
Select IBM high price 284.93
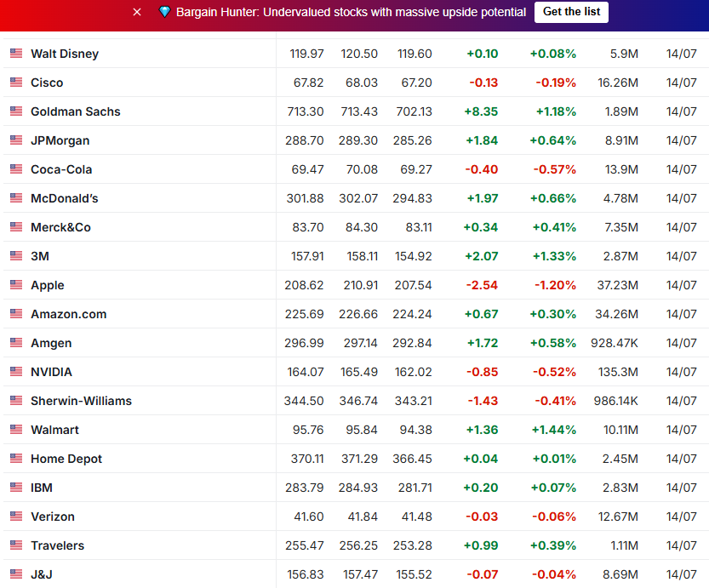point(358,488)
